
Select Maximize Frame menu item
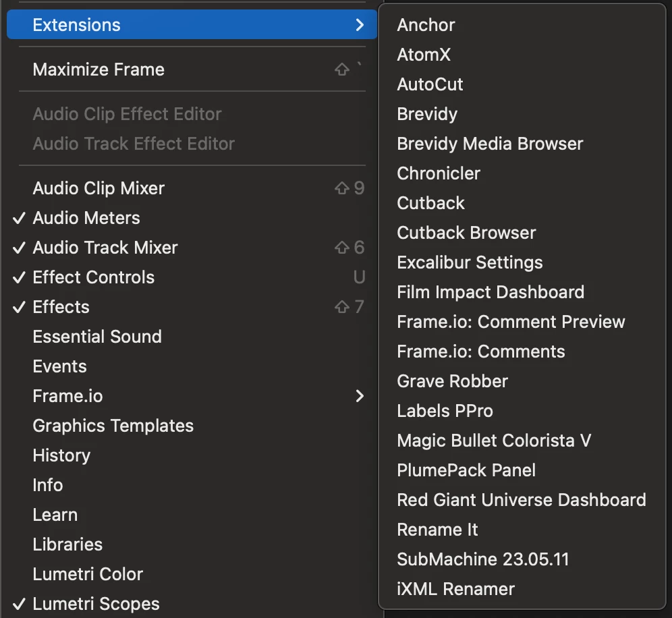point(192,69)
